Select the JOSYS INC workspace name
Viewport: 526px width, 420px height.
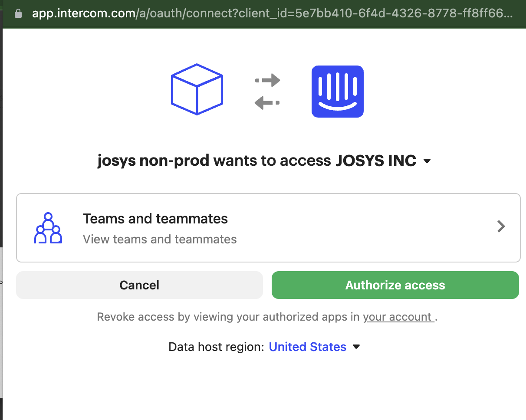(x=376, y=161)
